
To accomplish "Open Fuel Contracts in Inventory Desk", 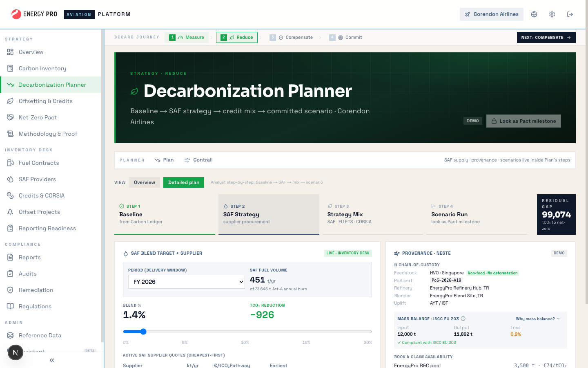I will [51, 163].
